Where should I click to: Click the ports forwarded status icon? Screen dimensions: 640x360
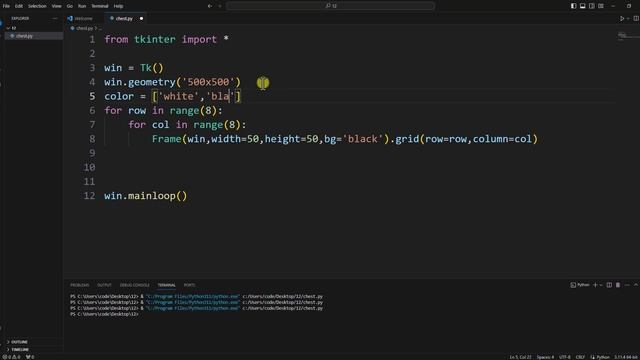click(30, 357)
